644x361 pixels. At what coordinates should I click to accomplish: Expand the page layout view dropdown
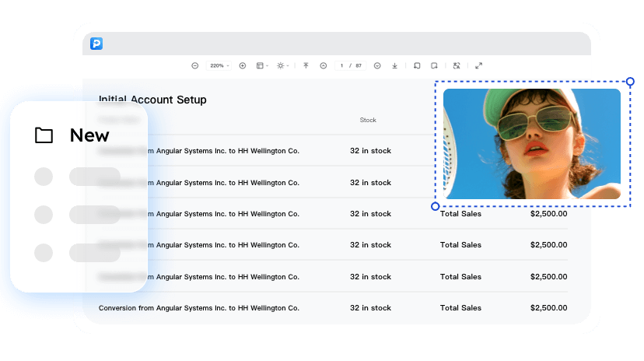(262, 66)
